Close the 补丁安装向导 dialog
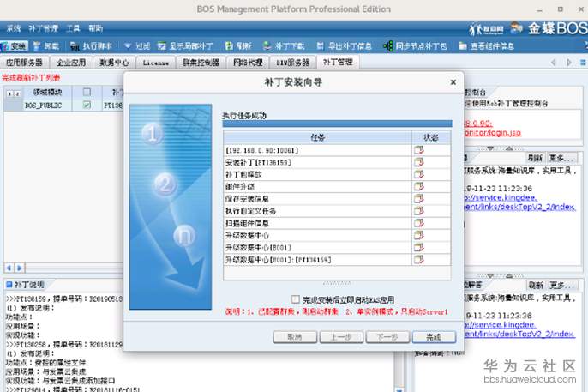The height and width of the screenshot is (392, 588). tap(453, 82)
